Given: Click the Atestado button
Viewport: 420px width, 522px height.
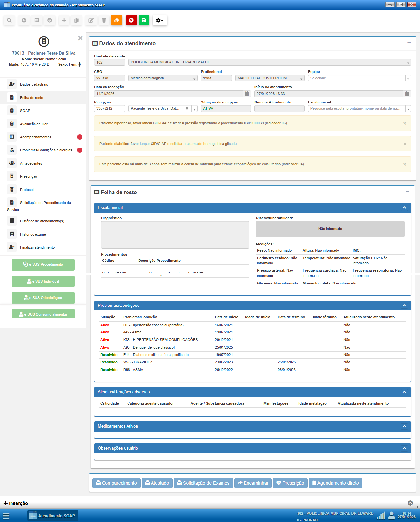Looking at the screenshot, I should tap(157, 483).
